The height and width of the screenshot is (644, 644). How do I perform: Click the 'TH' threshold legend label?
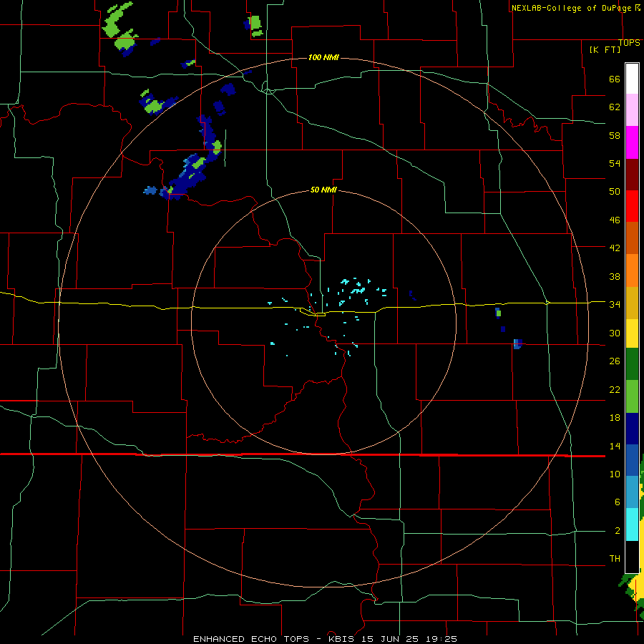[x=615, y=559]
